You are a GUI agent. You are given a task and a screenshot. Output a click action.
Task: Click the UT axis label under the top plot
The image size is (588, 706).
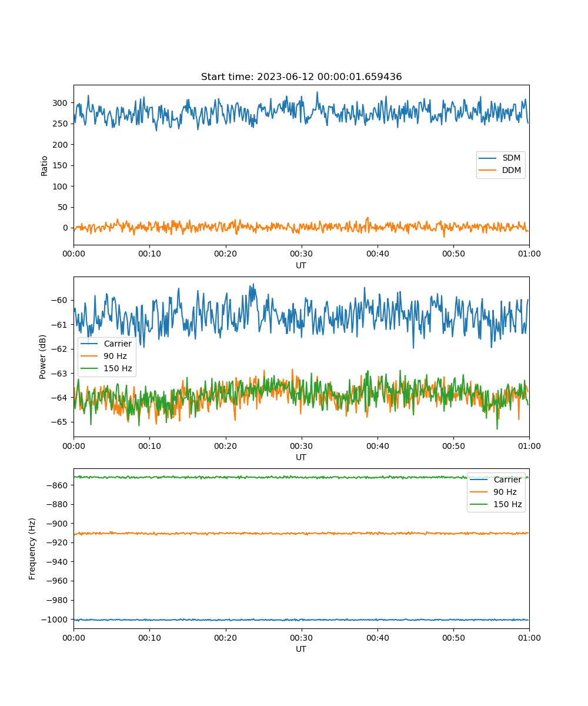click(x=301, y=265)
